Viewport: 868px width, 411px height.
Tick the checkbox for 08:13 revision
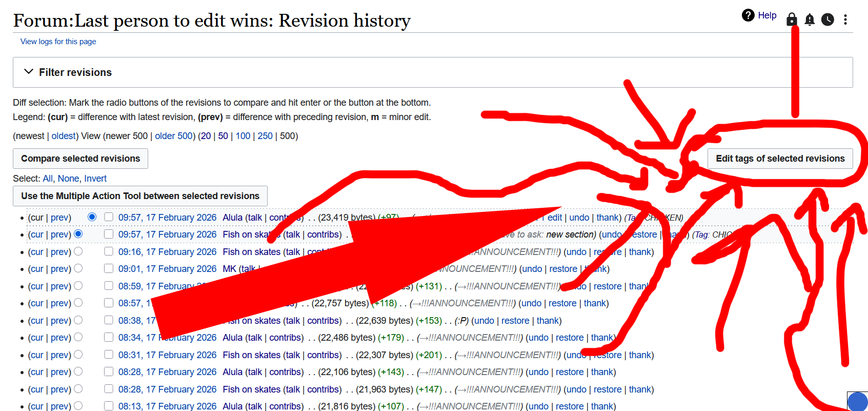(x=109, y=406)
